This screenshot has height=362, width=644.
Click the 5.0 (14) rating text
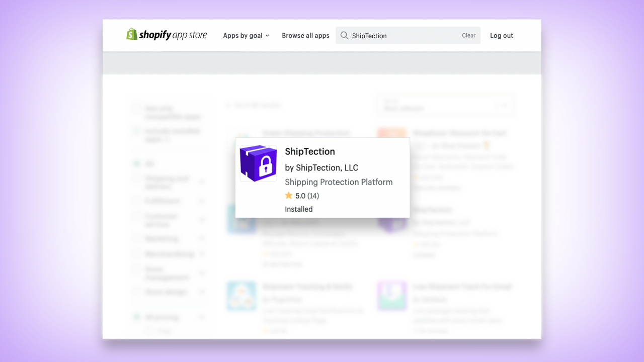coord(307,196)
